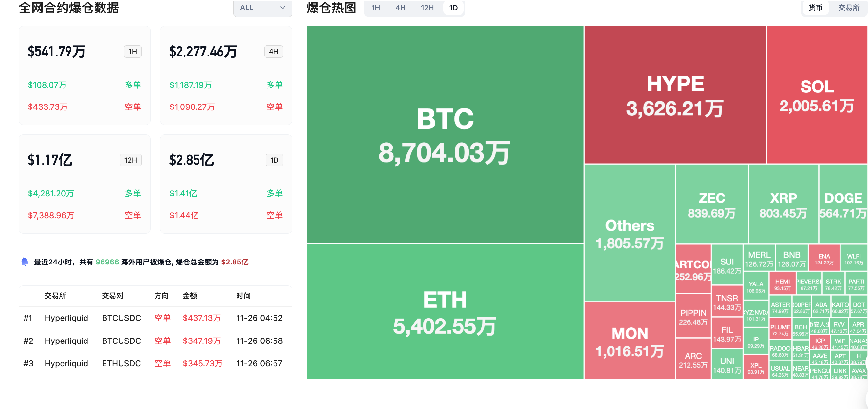
Task: Open the #3 Hyperliquid ETHUSDC liquidation row
Action: click(155, 363)
